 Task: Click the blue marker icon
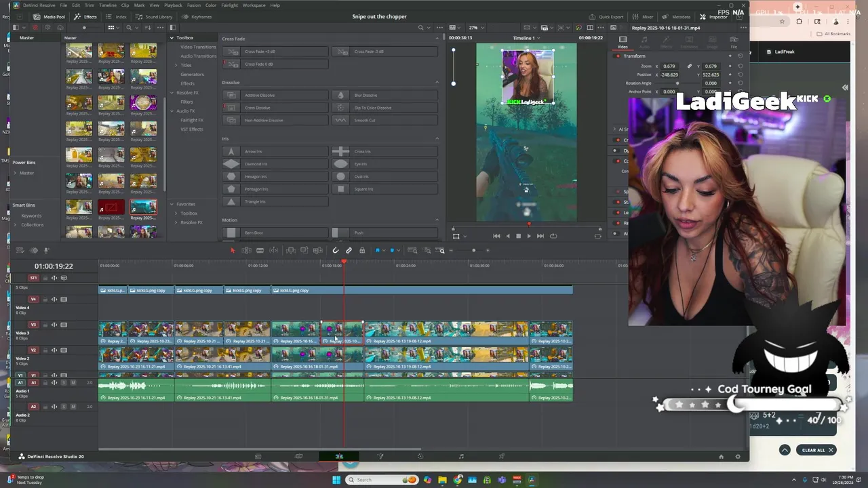coord(392,251)
